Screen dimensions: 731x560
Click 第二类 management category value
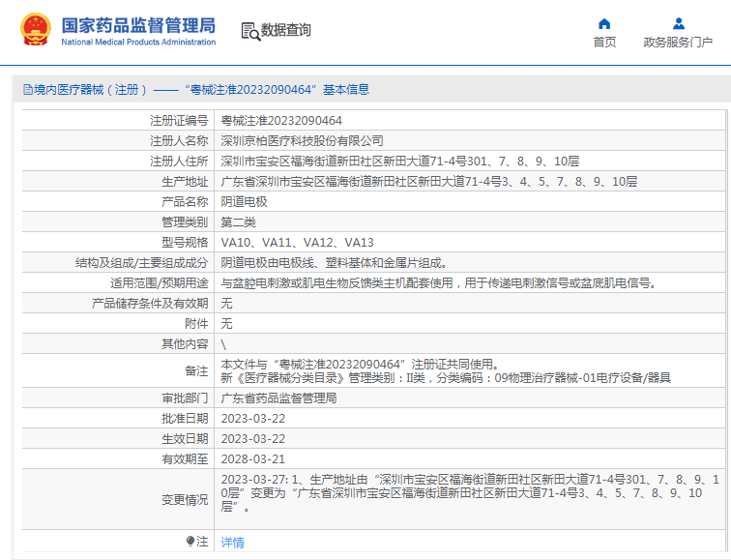(x=238, y=222)
